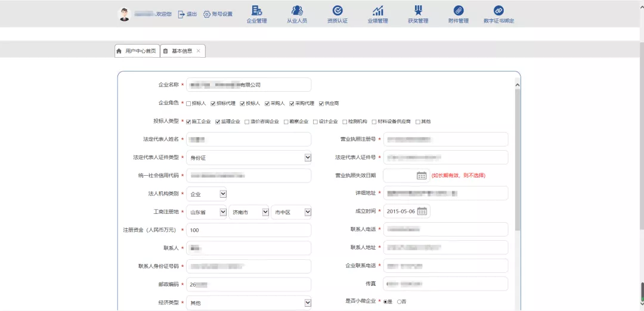Viewport: 644px width, 311px height.
Task: Go to 资质认证 certification icon
Action: click(x=337, y=11)
